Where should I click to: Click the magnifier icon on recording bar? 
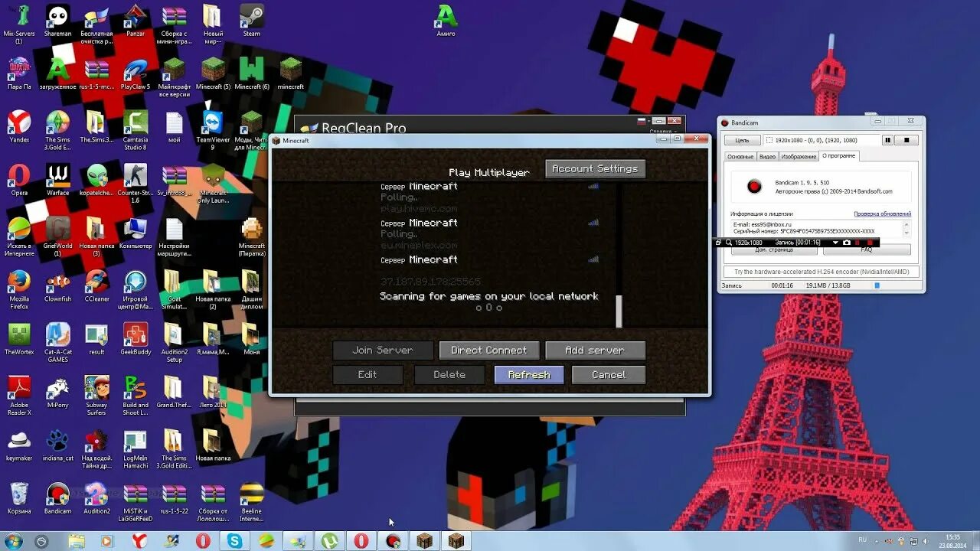729,243
